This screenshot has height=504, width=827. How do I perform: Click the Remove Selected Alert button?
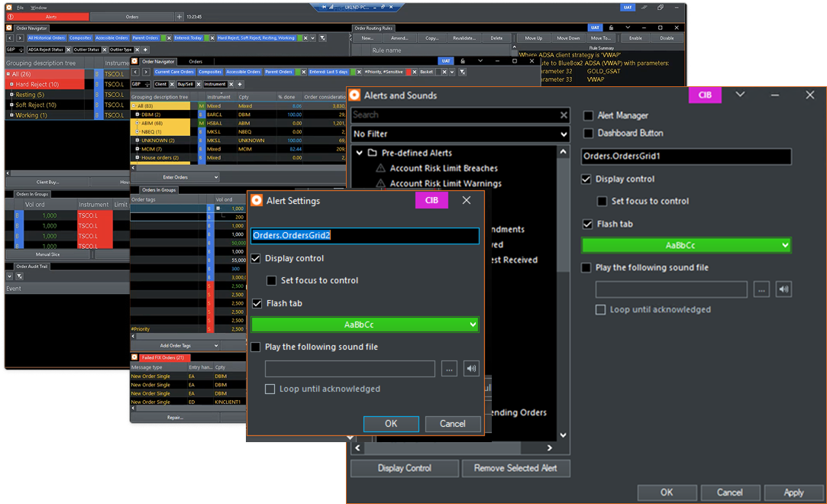(x=515, y=468)
